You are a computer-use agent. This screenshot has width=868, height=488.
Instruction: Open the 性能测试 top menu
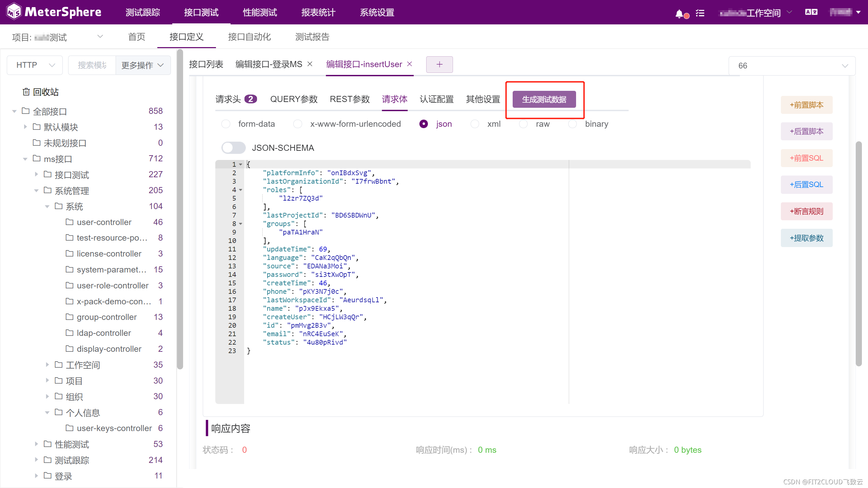coord(260,13)
